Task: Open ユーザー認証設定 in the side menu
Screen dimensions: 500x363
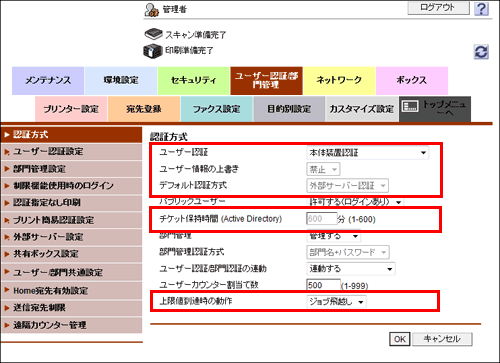Action: (71, 152)
